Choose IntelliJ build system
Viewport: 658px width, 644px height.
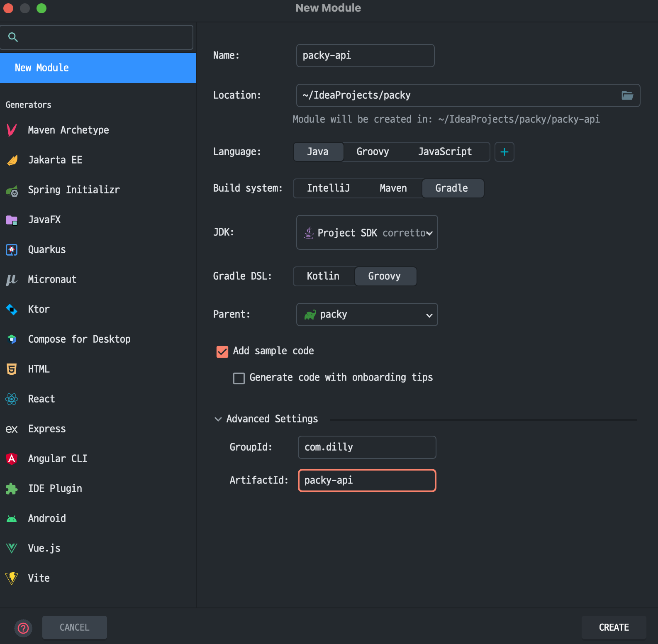point(328,188)
